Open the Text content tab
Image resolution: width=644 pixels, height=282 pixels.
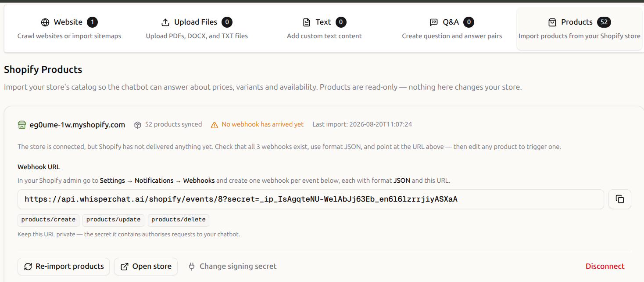(324, 29)
